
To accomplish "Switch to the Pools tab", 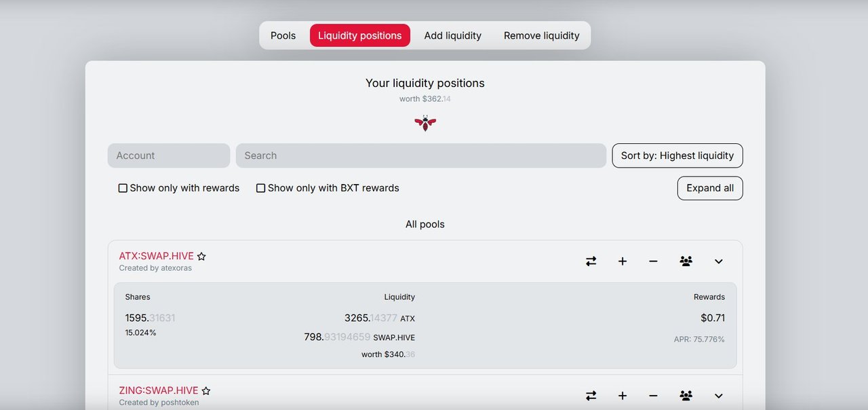I will (283, 35).
